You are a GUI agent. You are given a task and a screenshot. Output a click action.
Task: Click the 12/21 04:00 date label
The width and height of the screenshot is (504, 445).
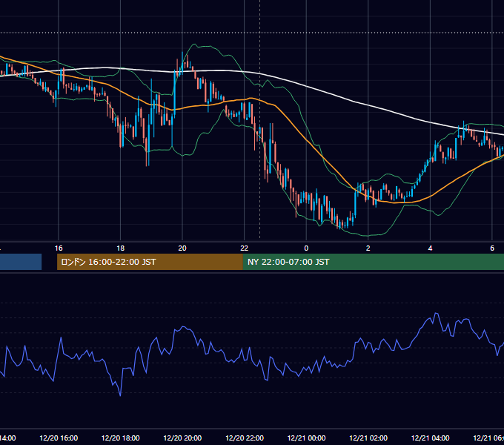(431, 438)
